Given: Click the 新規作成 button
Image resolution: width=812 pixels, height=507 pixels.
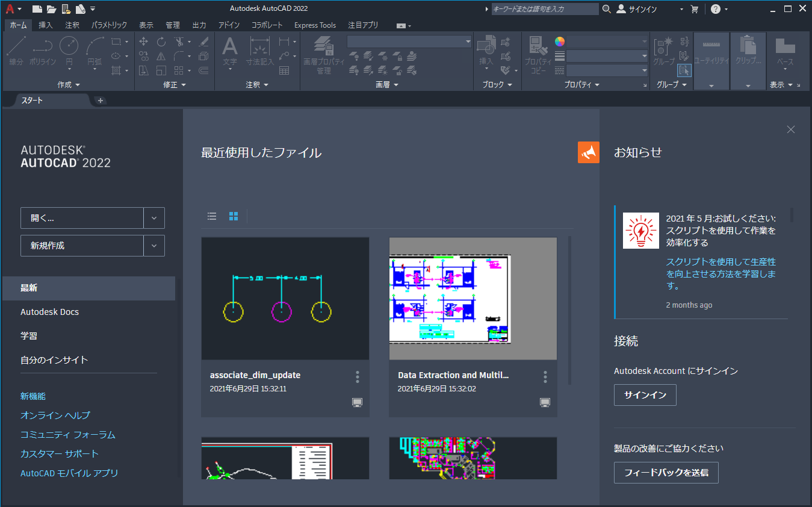Looking at the screenshot, I should tap(82, 246).
